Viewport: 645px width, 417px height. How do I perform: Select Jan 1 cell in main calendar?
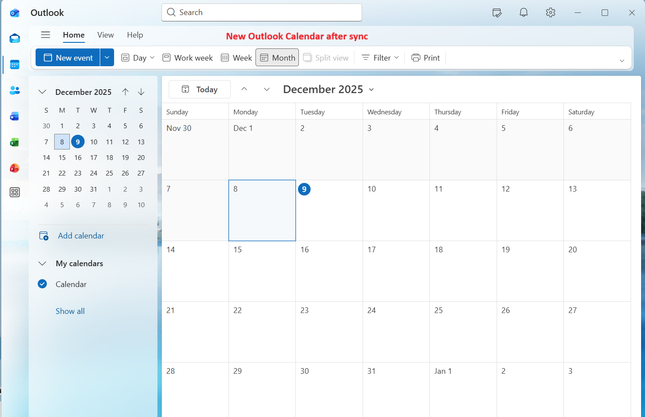click(x=463, y=389)
